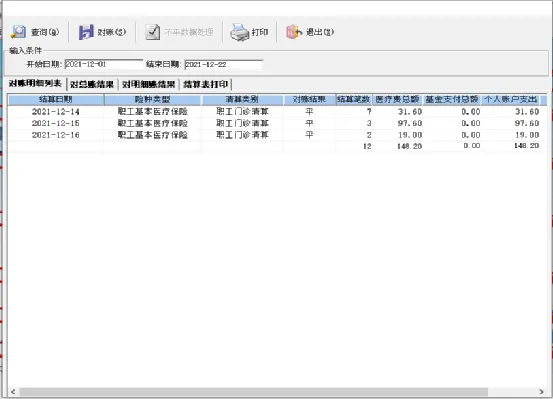
Task: Click the horizontal scrollbar left arrow
Action: (13, 392)
